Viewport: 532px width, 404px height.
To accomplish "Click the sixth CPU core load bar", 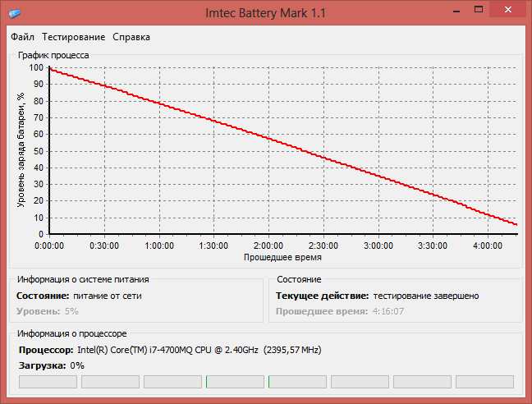I will coord(360,382).
